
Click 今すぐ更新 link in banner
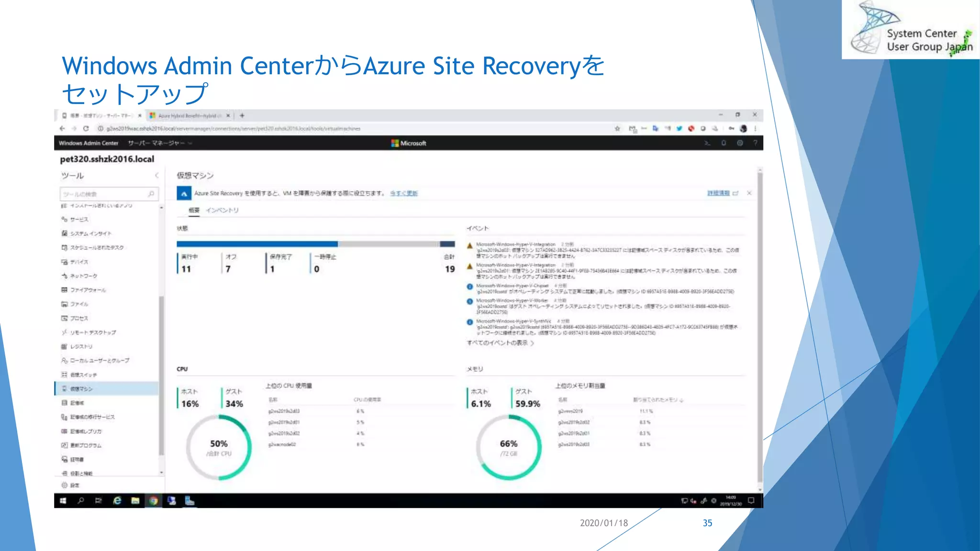[404, 193]
